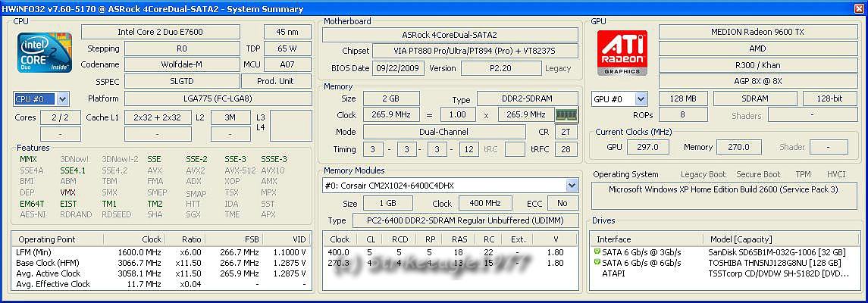The width and height of the screenshot is (868, 303).
Task: Click the 400.0 clock timing row
Action: (450, 252)
